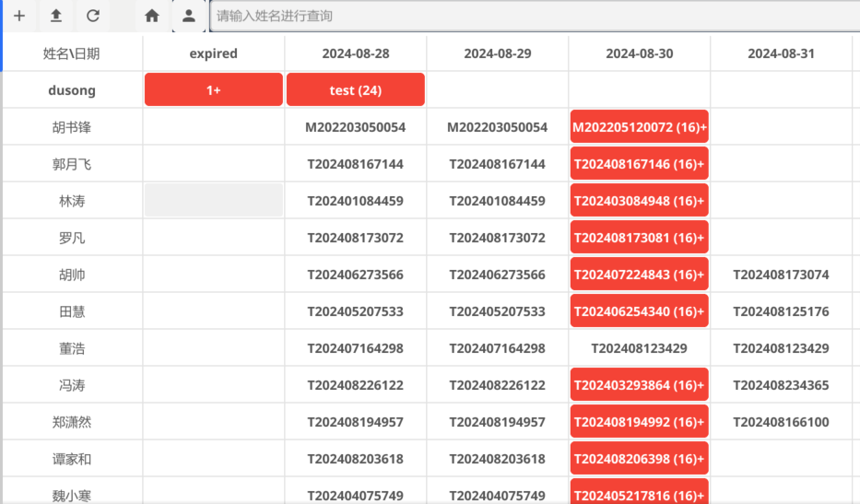This screenshot has width=860, height=504.
Task: Focus the name search input field
Action: click(x=535, y=16)
